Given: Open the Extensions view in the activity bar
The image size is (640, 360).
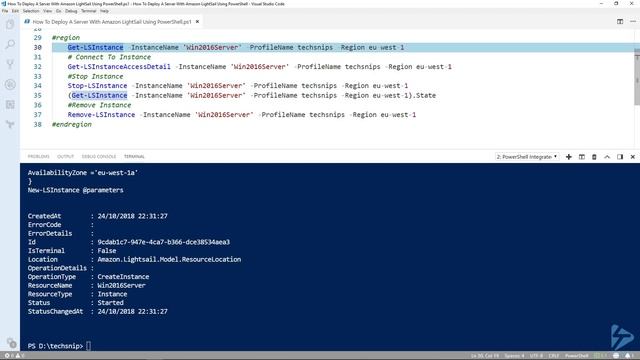Looking at the screenshot, I should [x=10, y=104].
